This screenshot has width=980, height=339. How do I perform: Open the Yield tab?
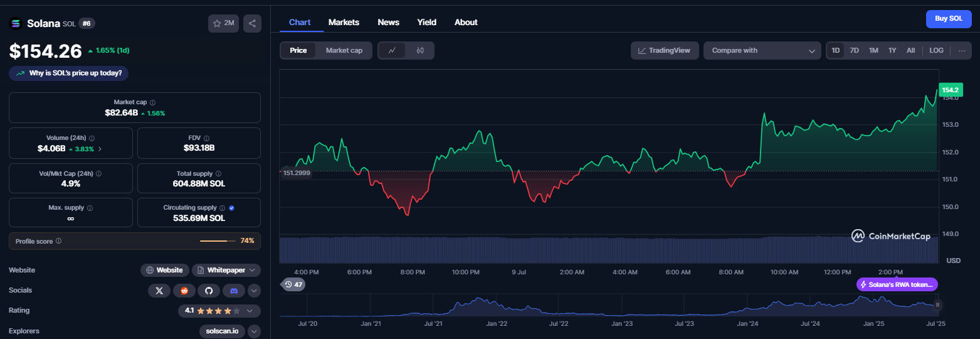(427, 22)
